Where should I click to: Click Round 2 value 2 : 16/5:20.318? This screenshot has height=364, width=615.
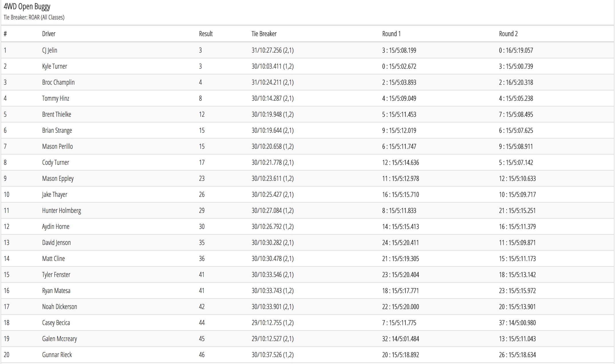516,82
